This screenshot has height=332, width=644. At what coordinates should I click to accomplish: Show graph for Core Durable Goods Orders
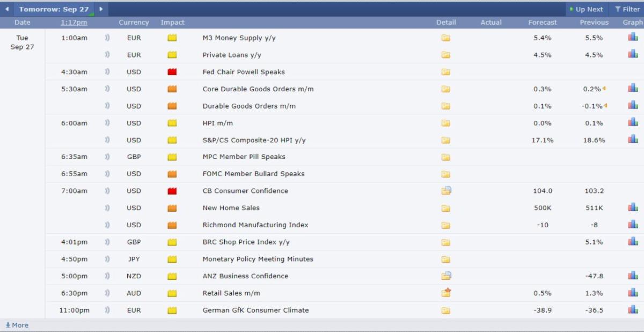coord(633,88)
